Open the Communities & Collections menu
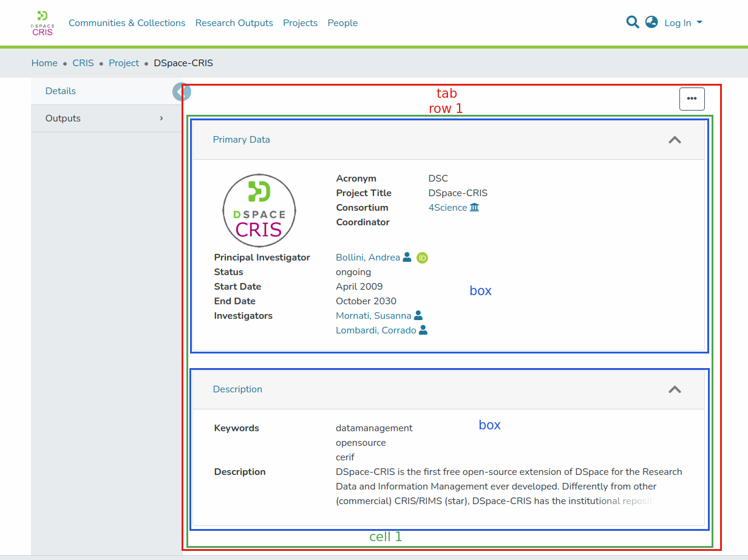 pos(127,23)
